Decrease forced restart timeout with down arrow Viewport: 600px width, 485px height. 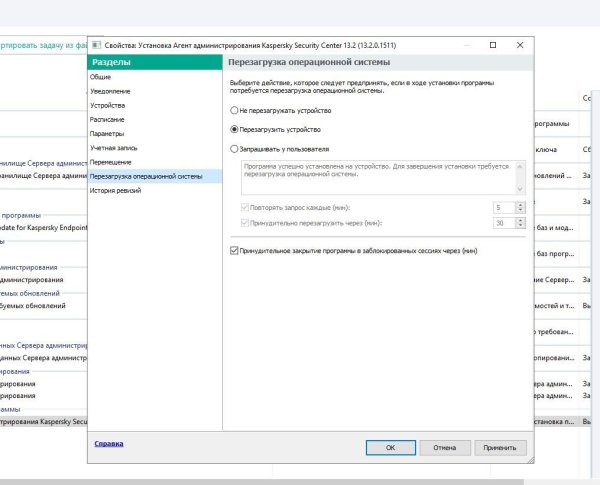point(520,225)
